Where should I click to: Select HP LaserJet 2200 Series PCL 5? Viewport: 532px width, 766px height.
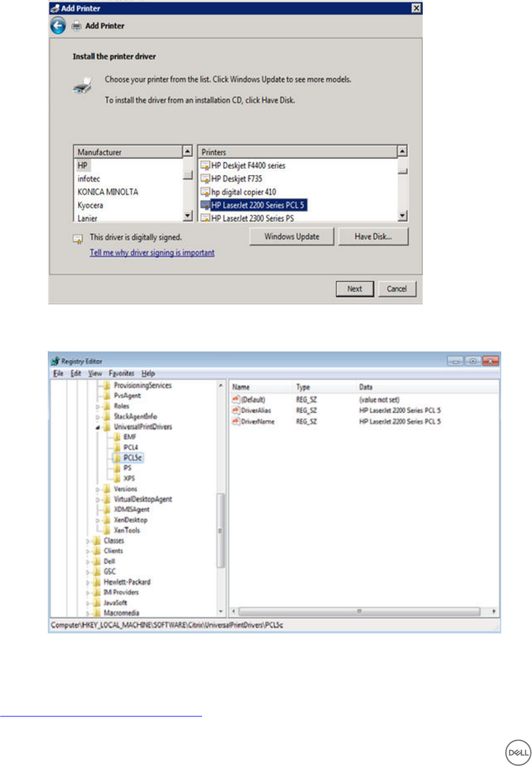click(x=258, y=205)
